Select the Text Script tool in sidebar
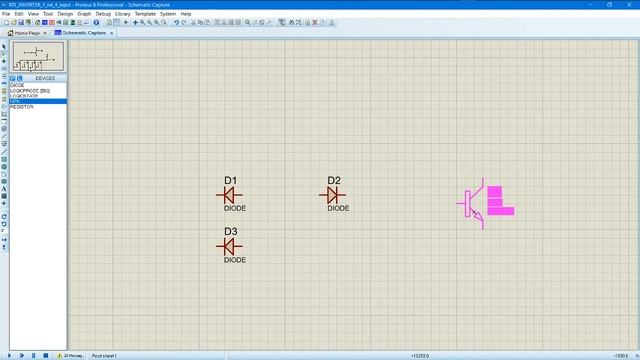Screen dimensions: 640x360 pos(4,76)
